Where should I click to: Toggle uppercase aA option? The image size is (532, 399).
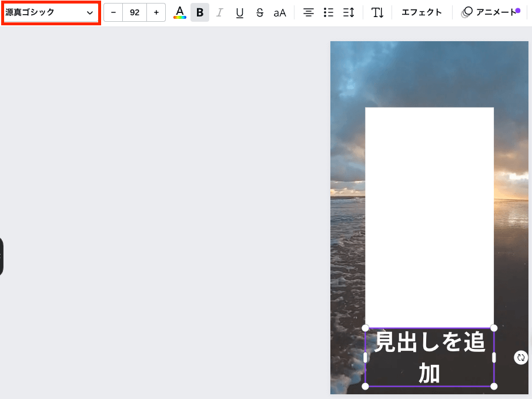pos(280,12)
